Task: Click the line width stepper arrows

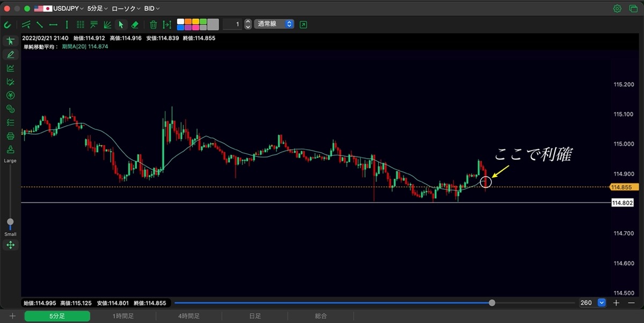Action: tap(247, 24)
